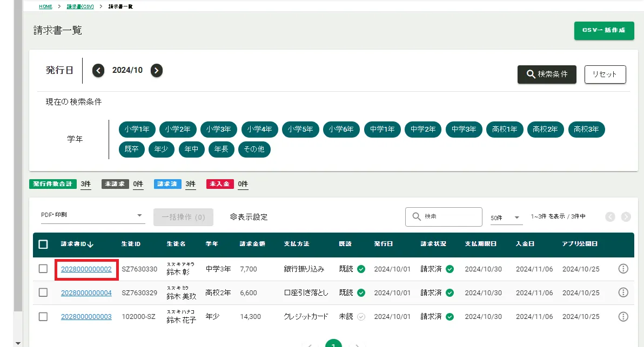Select the 未入金 status tab
644x347 pixels.
pos(220,184)
